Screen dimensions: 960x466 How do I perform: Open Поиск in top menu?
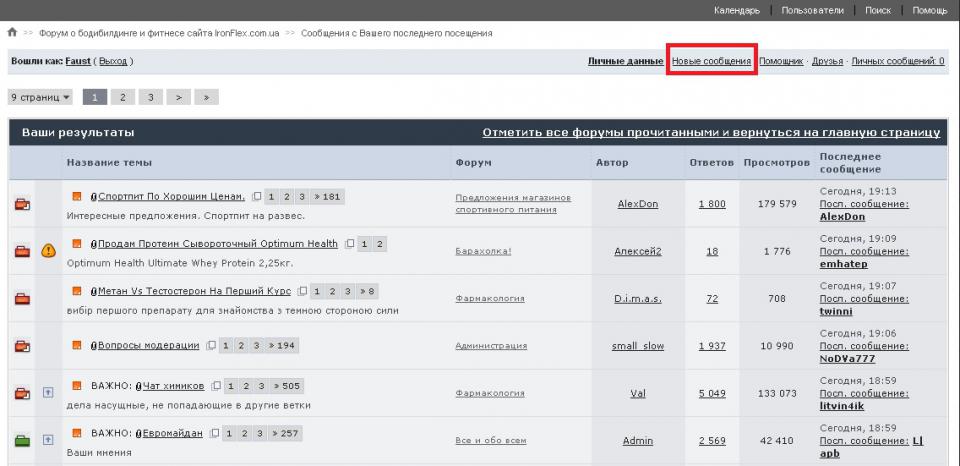click(877, 10)
